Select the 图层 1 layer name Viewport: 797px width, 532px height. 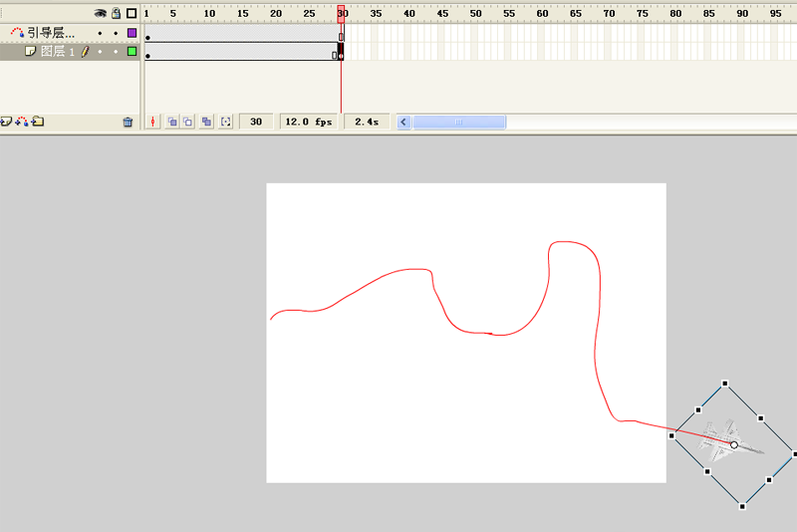point(58,52)
